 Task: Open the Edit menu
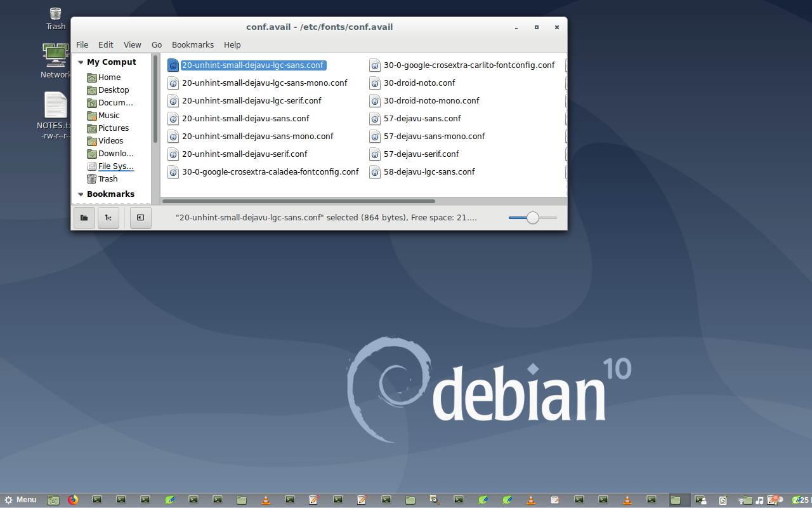pos(106,45)
